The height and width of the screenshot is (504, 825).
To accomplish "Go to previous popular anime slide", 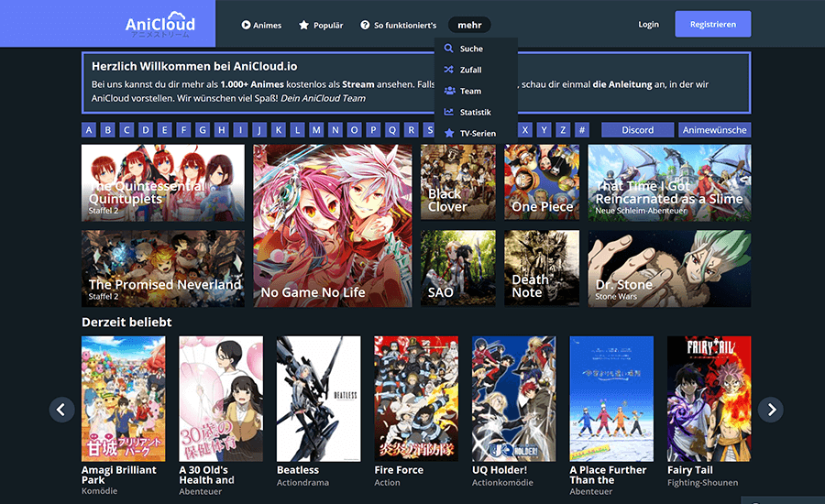I will [x=61, y=410].
